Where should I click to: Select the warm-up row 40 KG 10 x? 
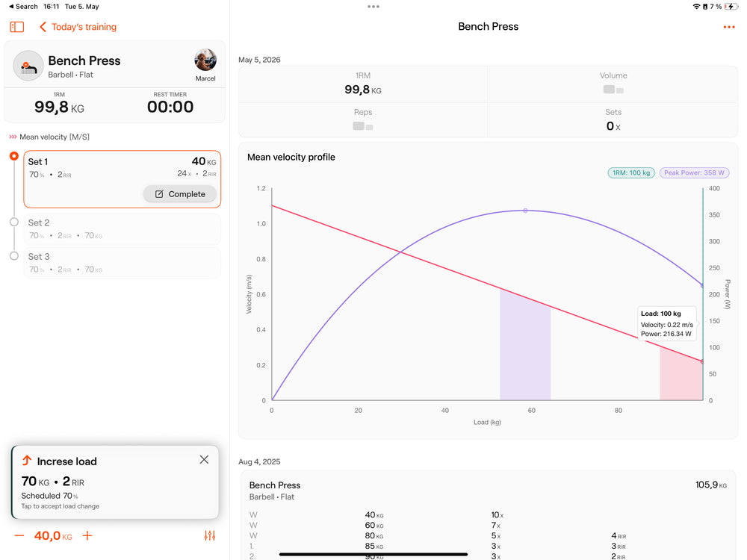(488, 514)
